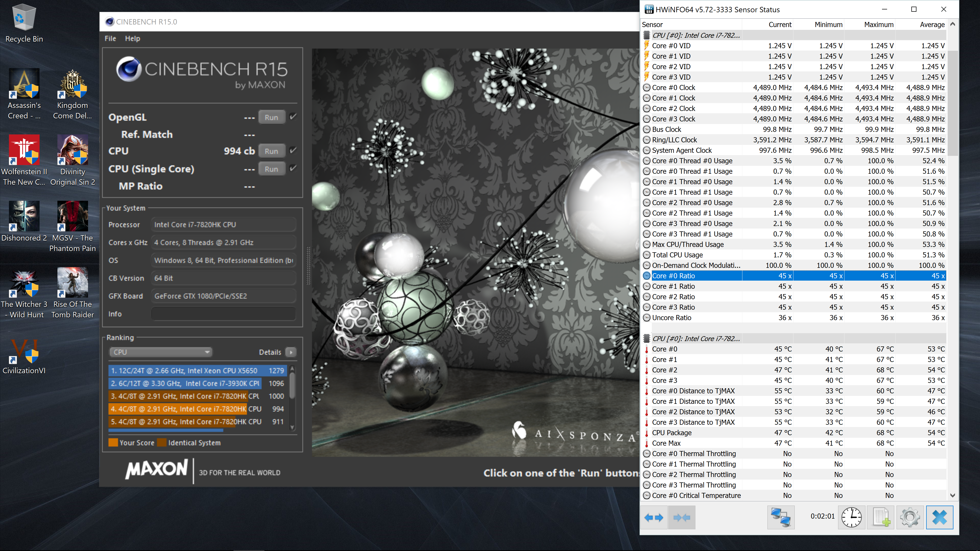Select the Bus Clock sensor row
This screenshot has height=551, width=980.
pyautogui.click(x=794, y=129)
